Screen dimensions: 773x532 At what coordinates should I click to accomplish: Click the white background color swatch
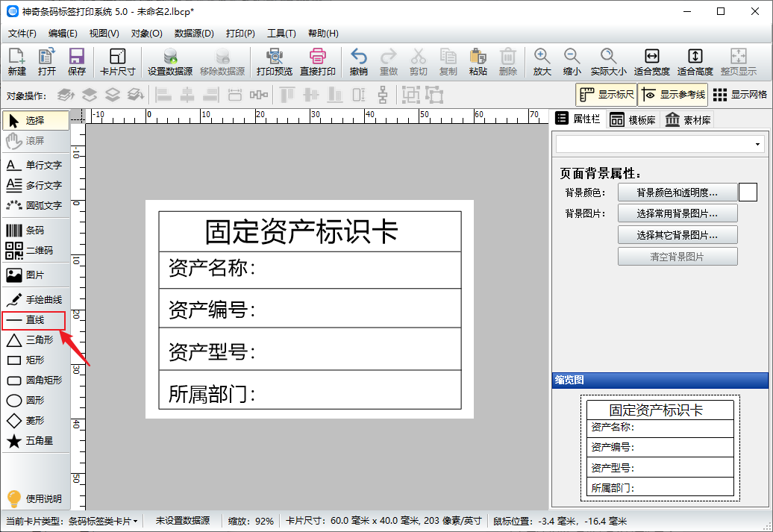coord(748,193)
